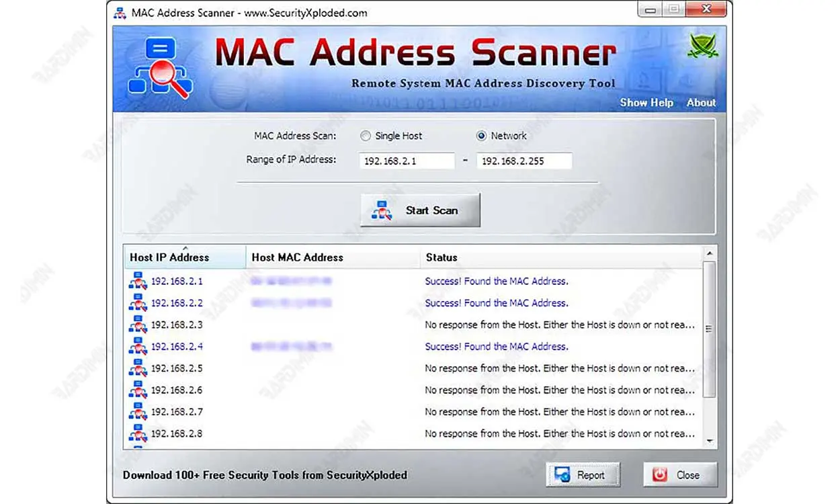Click the MAC Address Scanner logo icon

pyautogui.click(x=159, y=68)
